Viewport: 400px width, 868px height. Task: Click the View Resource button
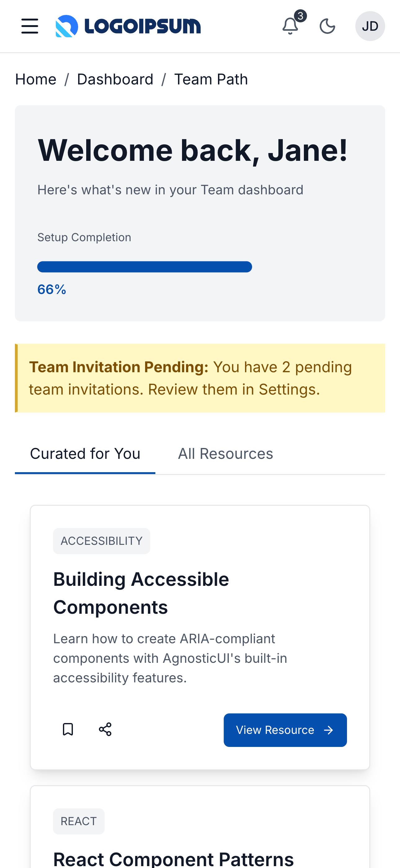pos(285,730)
